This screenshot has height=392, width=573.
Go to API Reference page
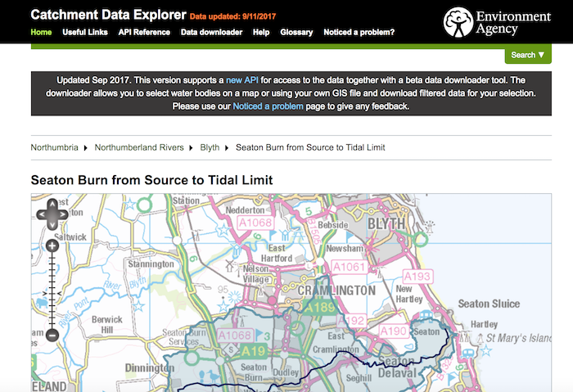pos(146,33)
